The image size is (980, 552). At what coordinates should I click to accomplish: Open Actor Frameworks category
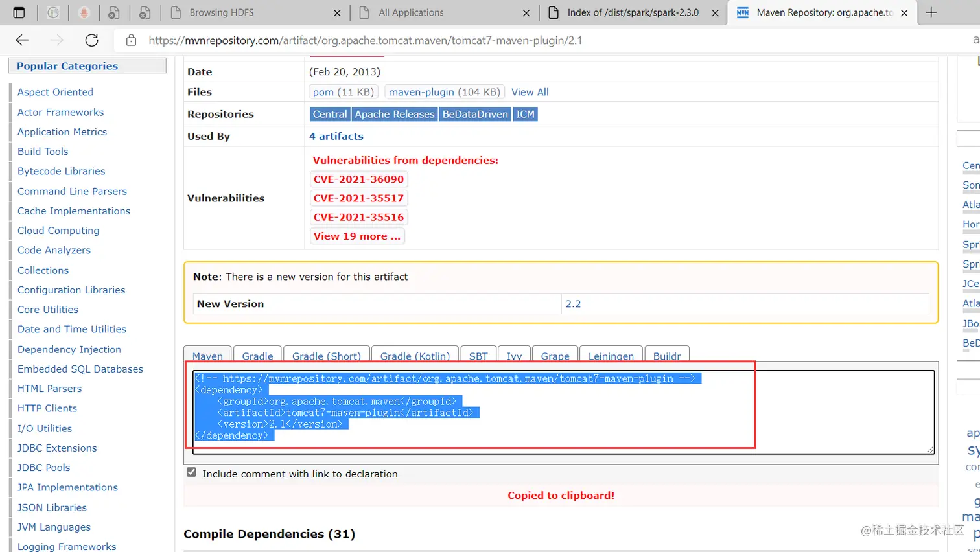pyautogui.click(x=60, y=112)
